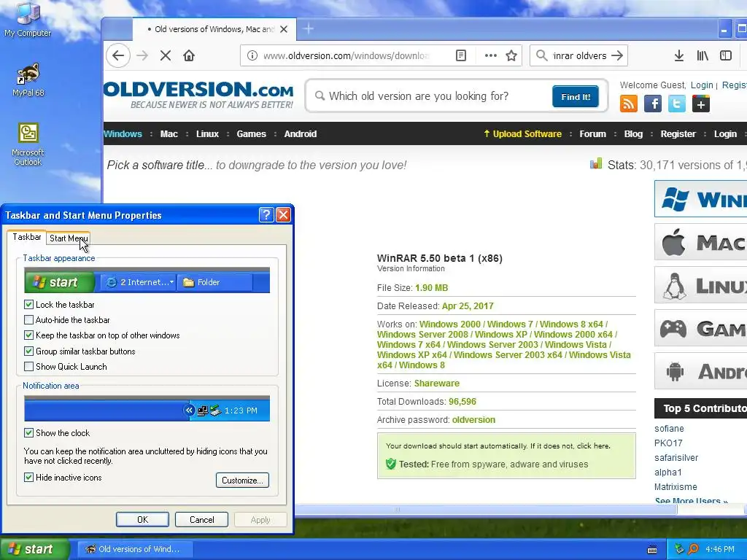This screenshot has height=560, width=747.
Task: Toggle Group similar taskbar buttons
Action: (x=28, y=351)
